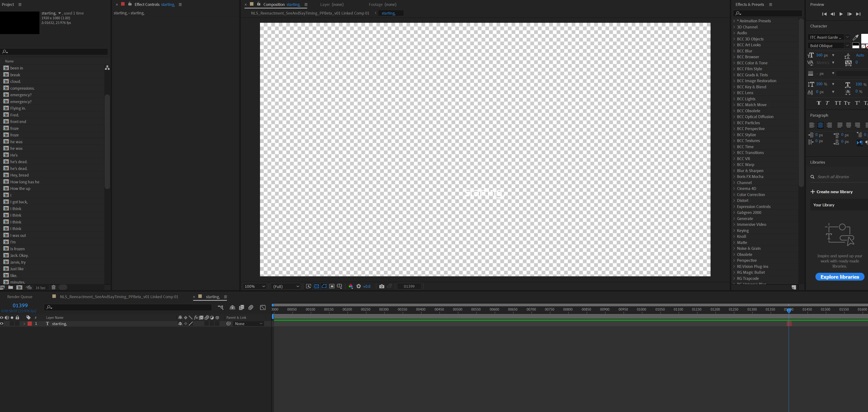This screenshot has width=868, height=412.
Task: Click the Explore libraries button
Action: (839, 277)
